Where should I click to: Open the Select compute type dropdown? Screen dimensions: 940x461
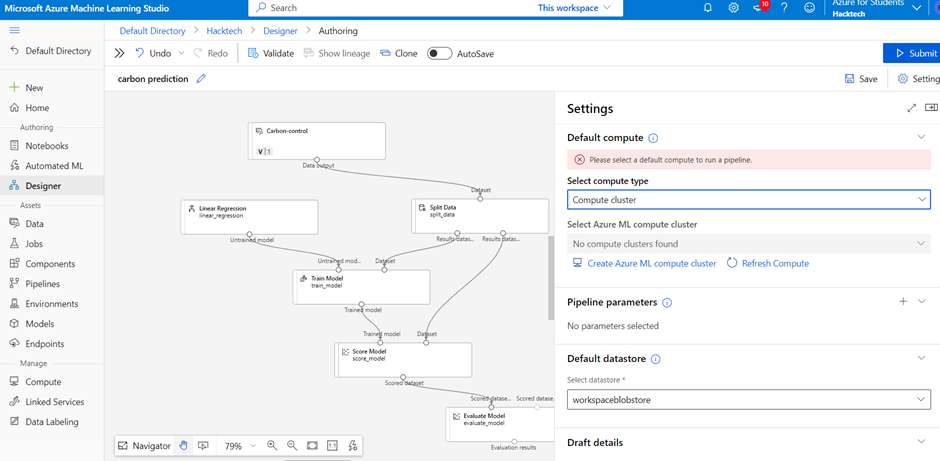click(749, 199)
